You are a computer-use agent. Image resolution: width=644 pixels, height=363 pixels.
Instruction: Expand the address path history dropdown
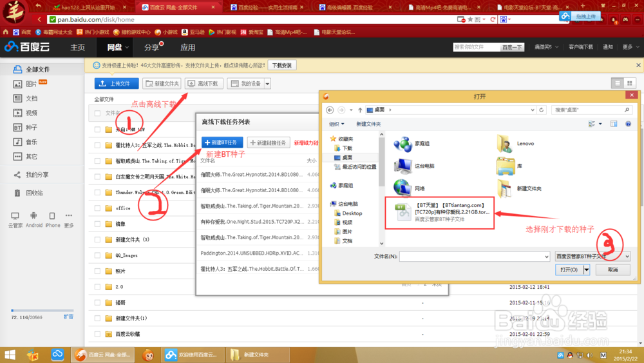click(533, 110)
